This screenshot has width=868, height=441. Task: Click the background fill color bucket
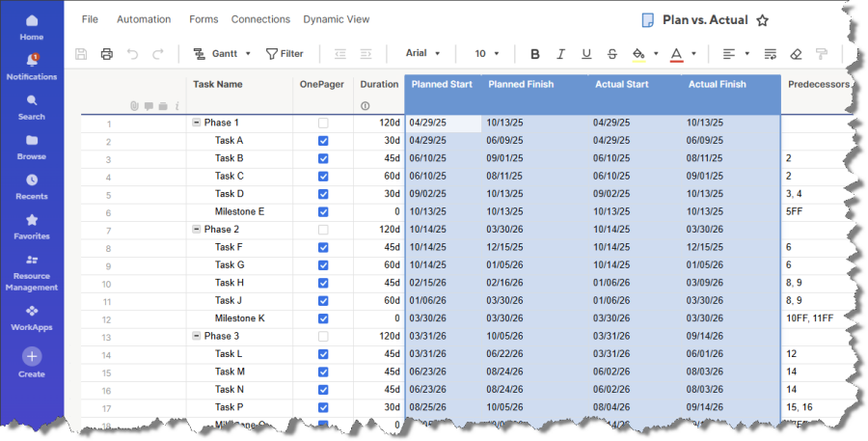pos(638,54)
